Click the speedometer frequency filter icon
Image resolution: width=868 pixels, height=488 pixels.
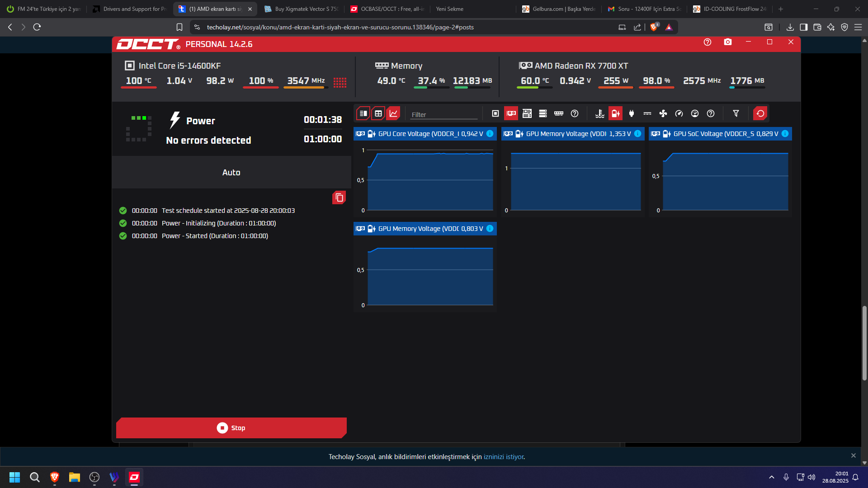coord(679,113)
